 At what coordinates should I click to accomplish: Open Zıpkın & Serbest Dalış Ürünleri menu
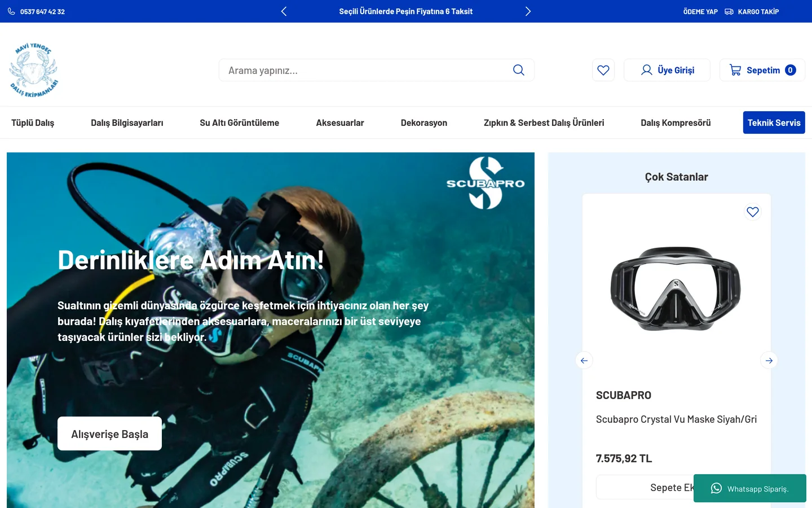coord(544,122)
